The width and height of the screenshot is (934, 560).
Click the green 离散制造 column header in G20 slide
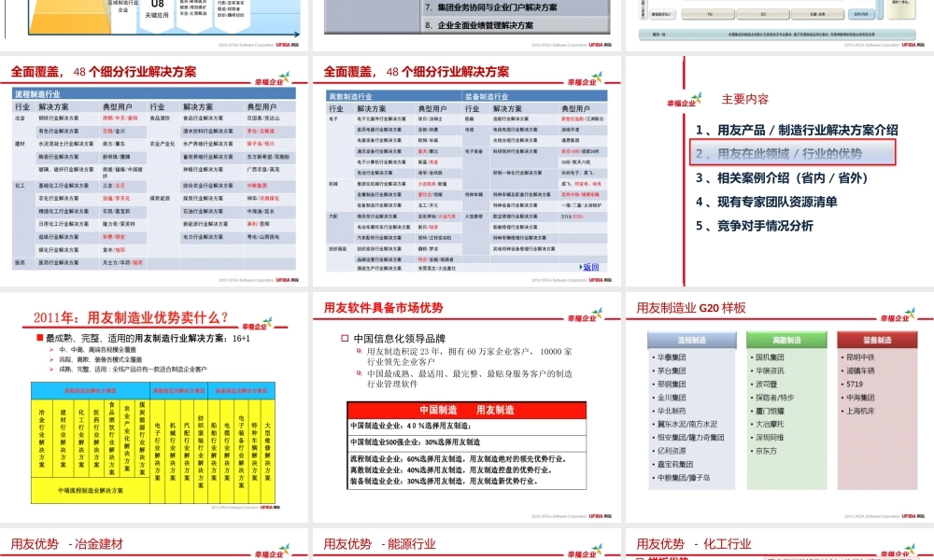point(786,340)
